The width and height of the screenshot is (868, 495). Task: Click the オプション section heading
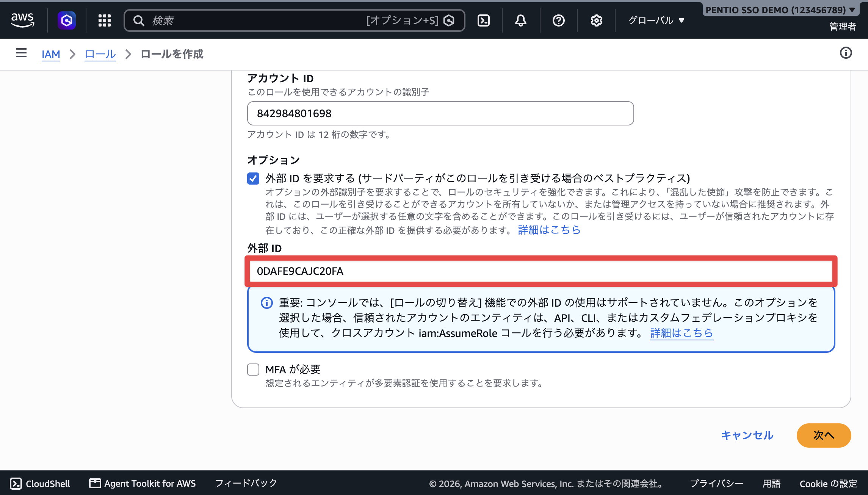(x=274, y=160)
